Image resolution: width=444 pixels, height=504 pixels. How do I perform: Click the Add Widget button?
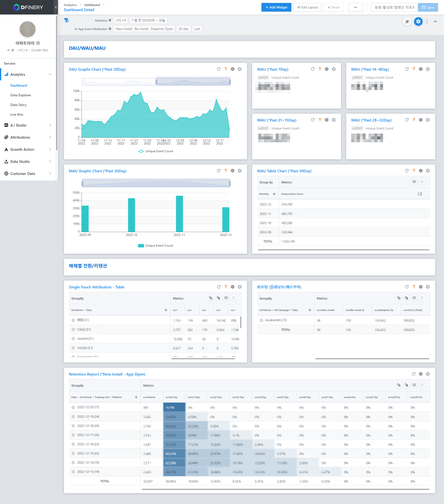[276, 8]
